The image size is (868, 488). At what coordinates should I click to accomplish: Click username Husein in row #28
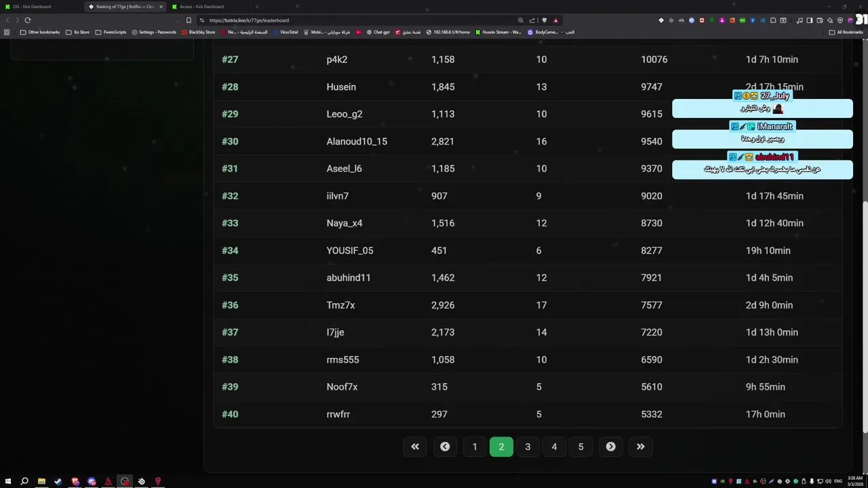coord(341,87)
